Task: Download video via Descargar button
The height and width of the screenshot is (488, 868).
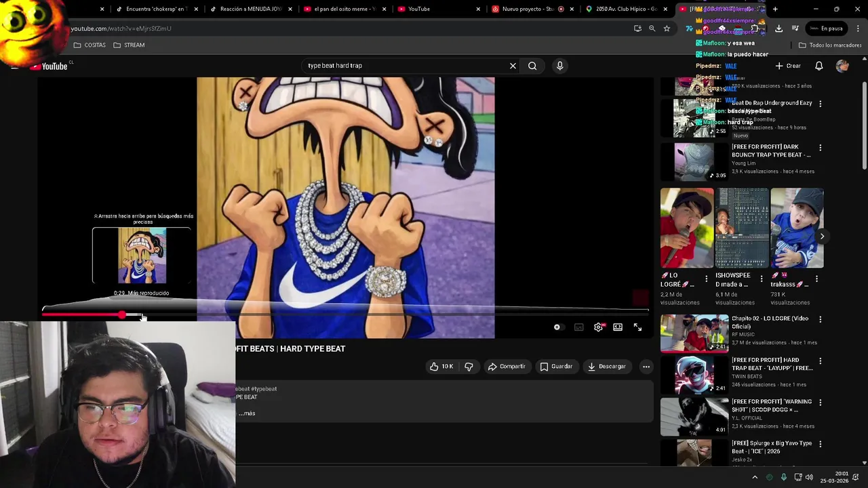Action: 606,367
